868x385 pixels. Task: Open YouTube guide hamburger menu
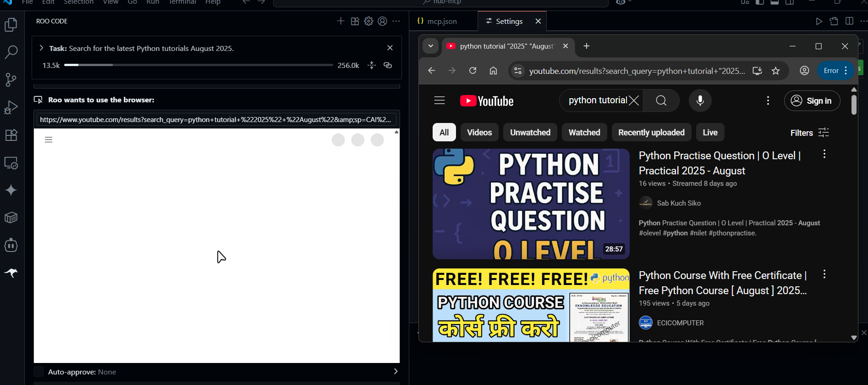click(x=439, y=100)
